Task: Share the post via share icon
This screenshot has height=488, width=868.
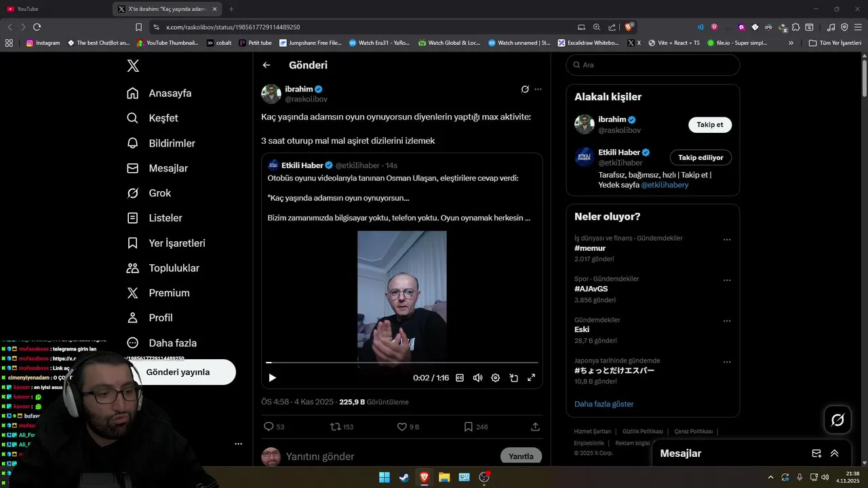Action: [x=535, y=427]
